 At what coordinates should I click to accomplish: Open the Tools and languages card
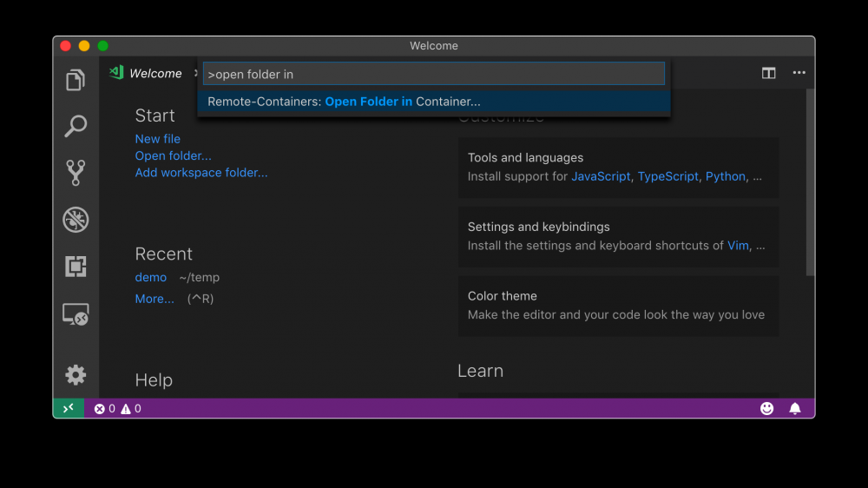tap(618, 168)
